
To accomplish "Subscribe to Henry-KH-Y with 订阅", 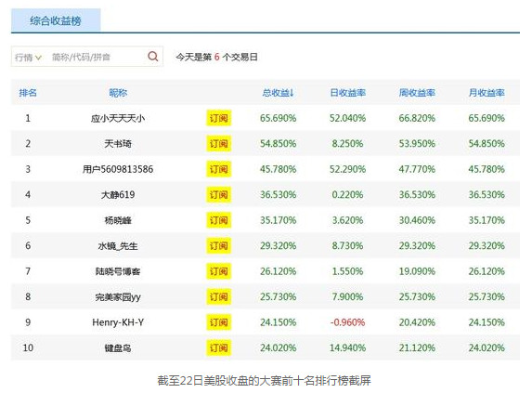I will [218, 322].
